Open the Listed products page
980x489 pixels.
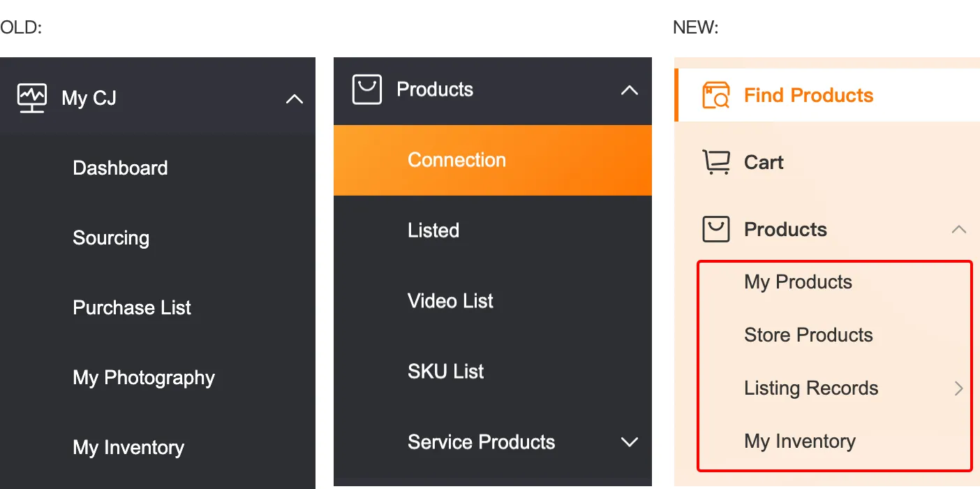coord(433,231)
